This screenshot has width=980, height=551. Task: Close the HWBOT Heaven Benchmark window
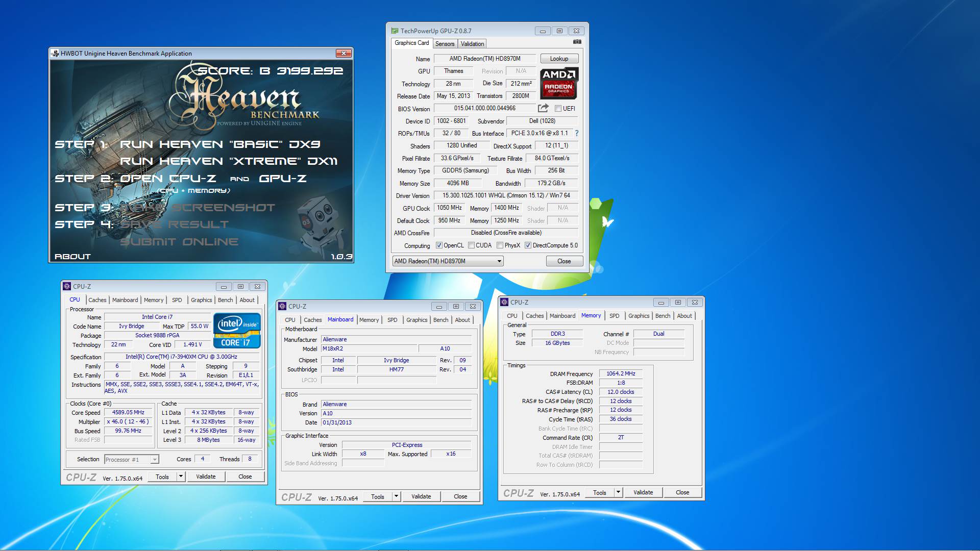coord(344,53)
